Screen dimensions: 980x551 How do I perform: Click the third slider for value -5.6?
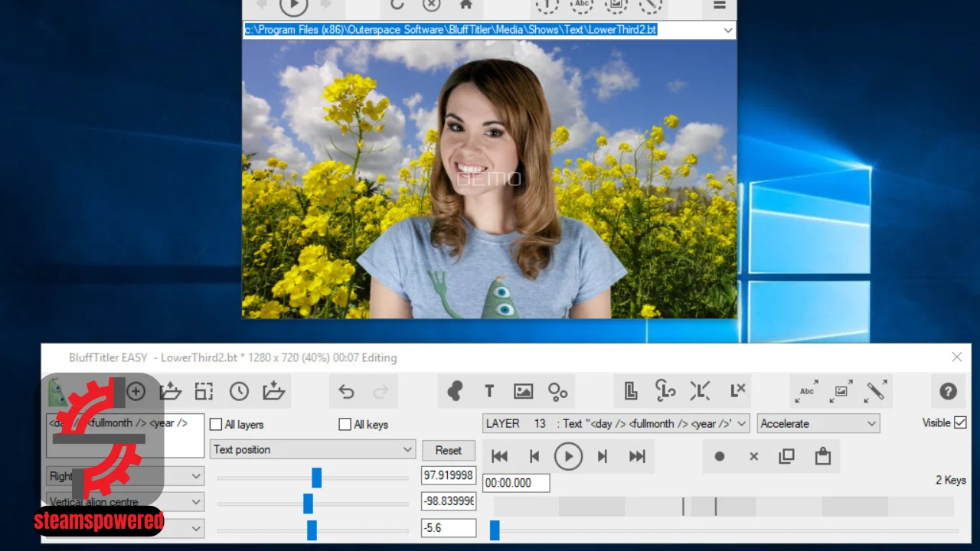(312, 530)
